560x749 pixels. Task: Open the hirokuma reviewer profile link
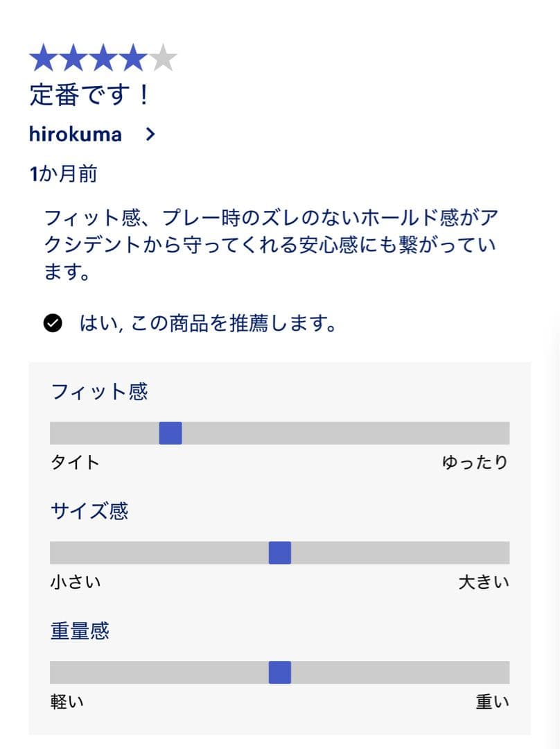tap(76, 135)
